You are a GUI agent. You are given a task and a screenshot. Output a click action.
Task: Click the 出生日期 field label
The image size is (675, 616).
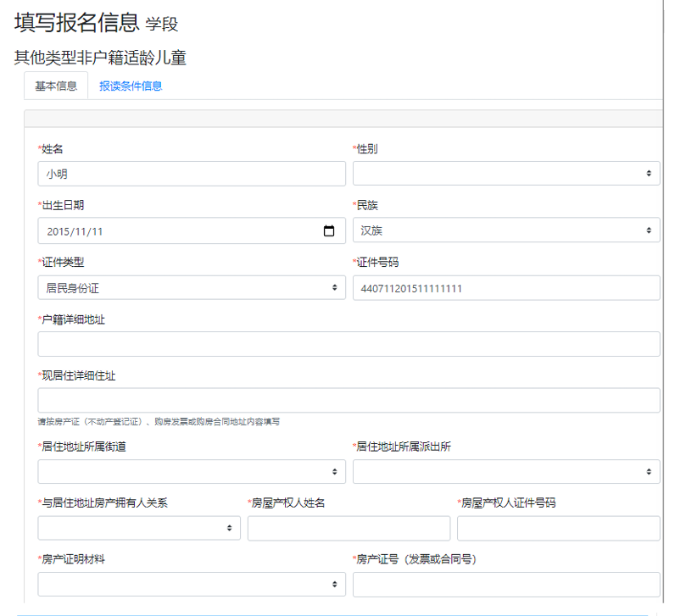(61, 205)
